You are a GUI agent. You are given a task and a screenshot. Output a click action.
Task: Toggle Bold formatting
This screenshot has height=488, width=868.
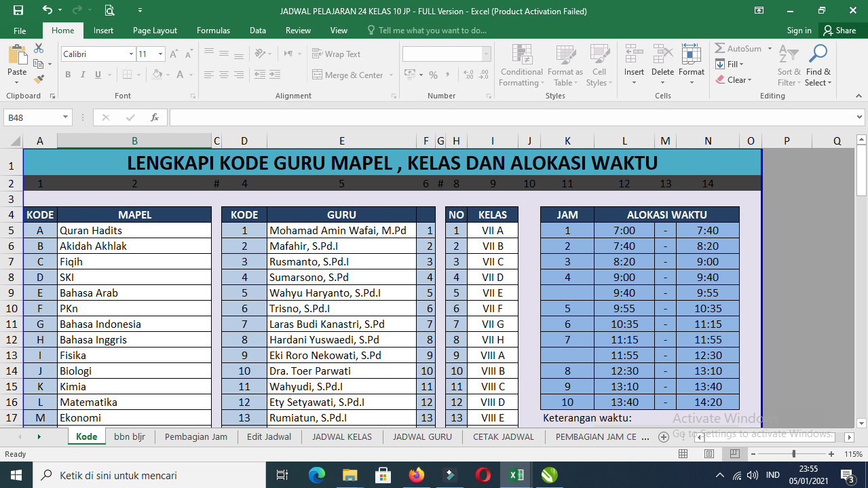(68, 75)
